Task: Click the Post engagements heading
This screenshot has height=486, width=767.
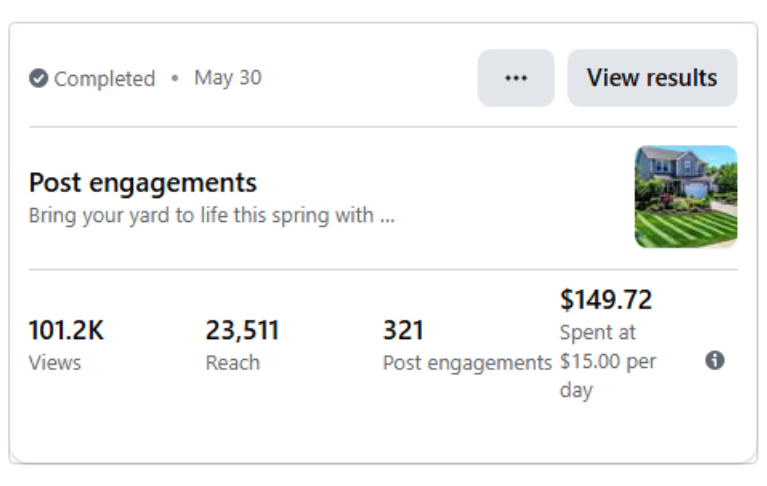Action: (x=143, y=183)
